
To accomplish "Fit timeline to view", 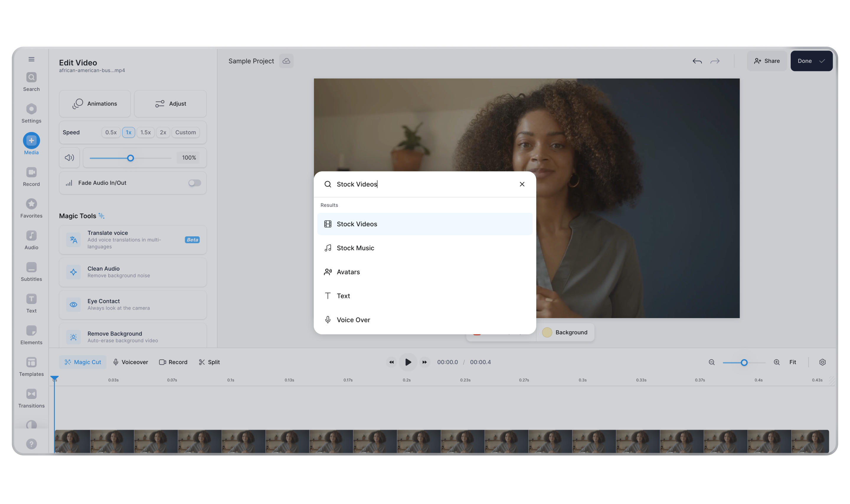I will (x=792, y=362).
